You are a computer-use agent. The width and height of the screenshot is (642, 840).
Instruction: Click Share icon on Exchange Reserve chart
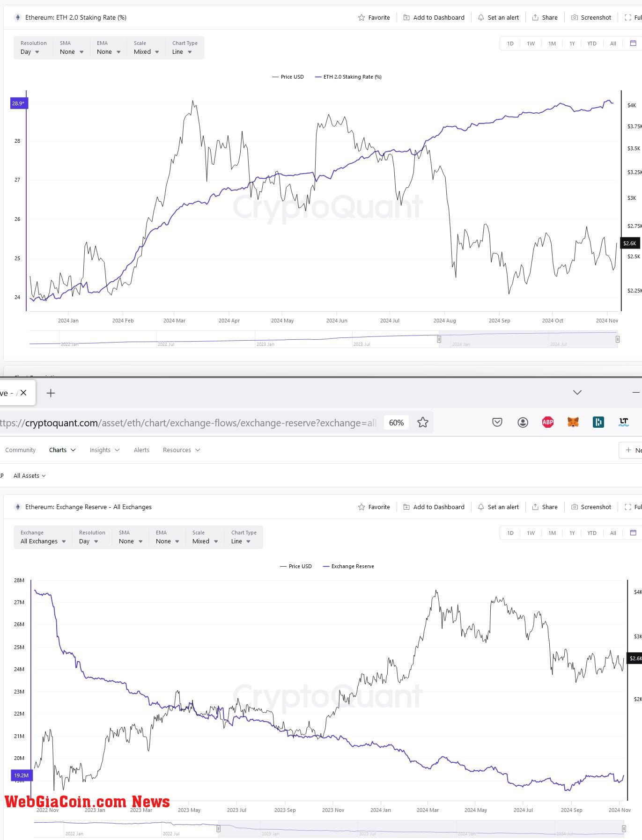click(535, 507)
